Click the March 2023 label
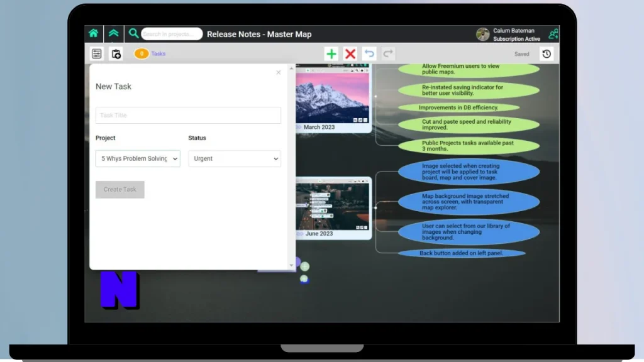This screenshot has height=362, width=644. tap(319, 127)
